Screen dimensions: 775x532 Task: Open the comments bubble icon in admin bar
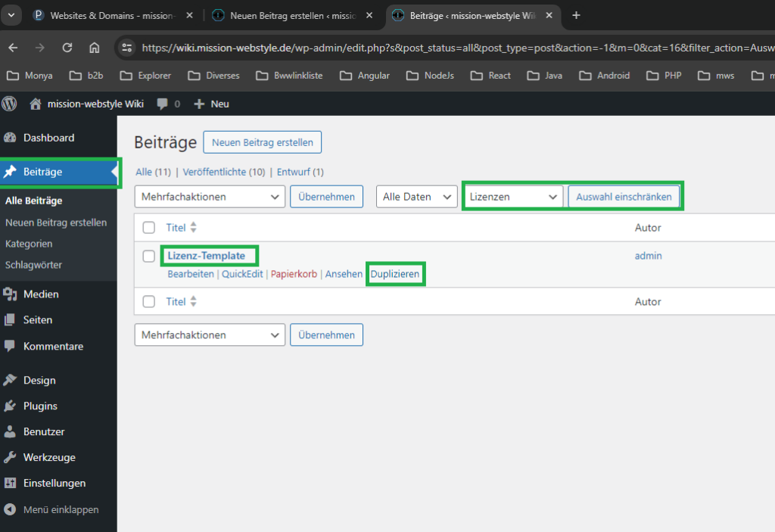162,104
